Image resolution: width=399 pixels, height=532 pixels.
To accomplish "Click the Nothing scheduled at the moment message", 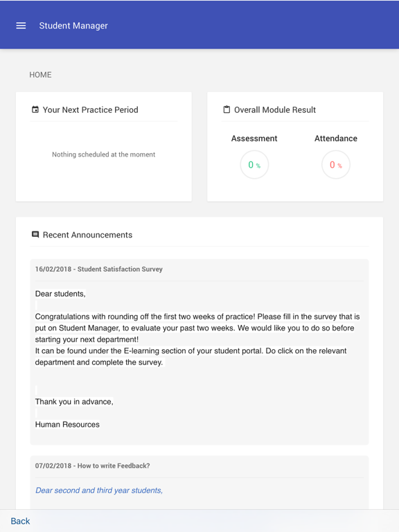I will pyautogui.click(x=103, y=154).
